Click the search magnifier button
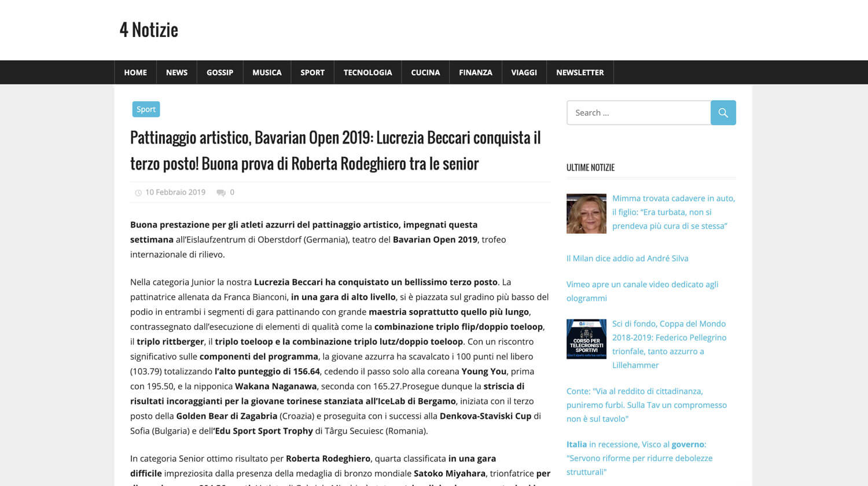Screen dimensions: 868x486 (x=723, y=113)
